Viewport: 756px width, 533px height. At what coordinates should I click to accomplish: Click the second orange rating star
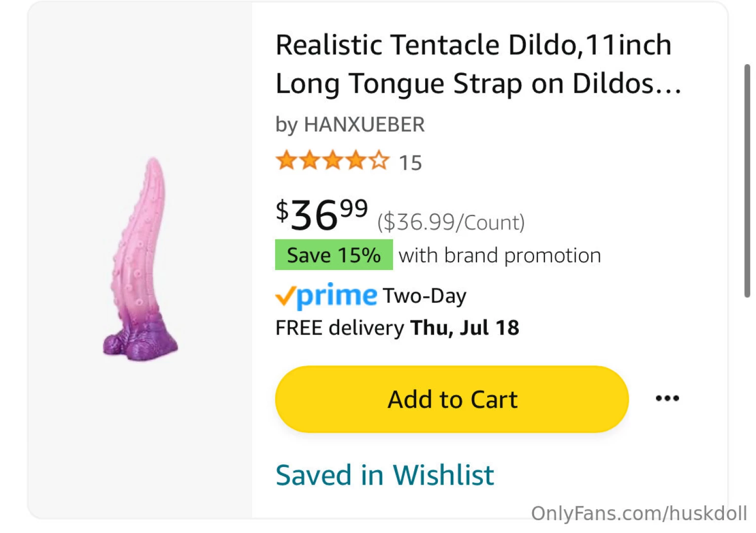310,161
